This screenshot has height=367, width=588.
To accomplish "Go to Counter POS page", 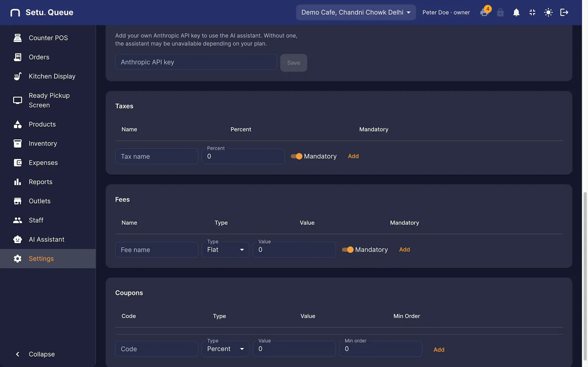I will pyautogui.click(x=48, y=38).
